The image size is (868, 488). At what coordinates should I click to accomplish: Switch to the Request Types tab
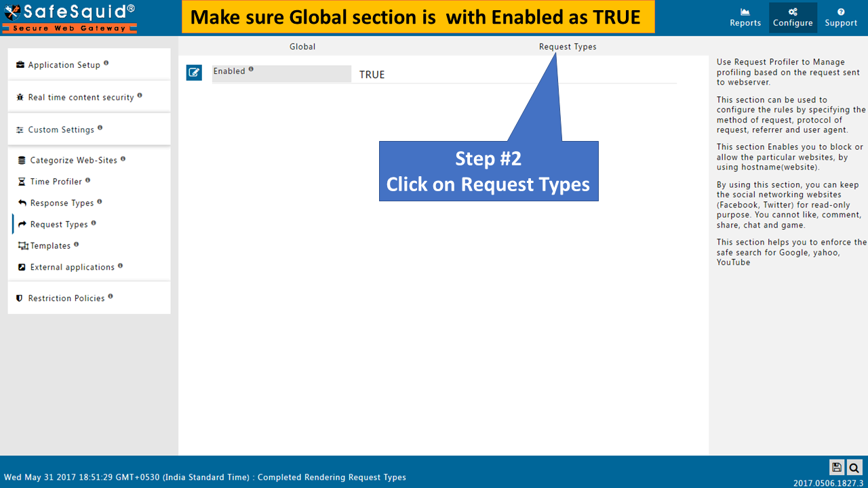point(568,47)
